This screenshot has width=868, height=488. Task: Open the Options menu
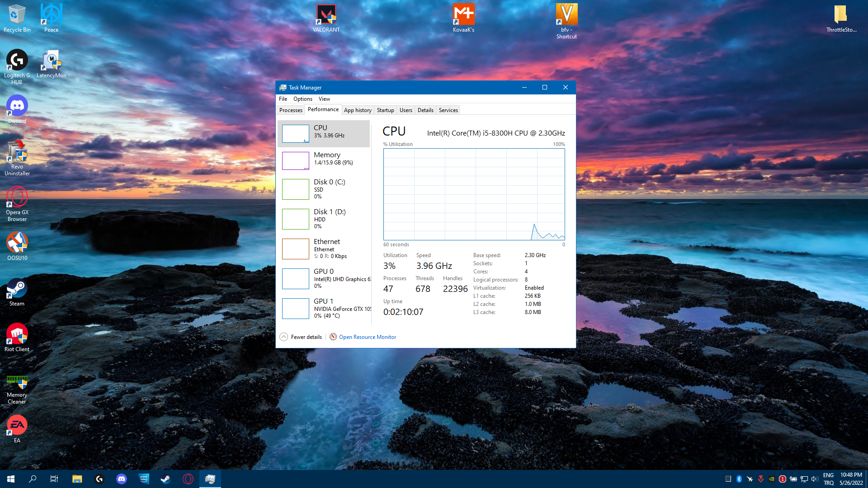coord(302,99)
